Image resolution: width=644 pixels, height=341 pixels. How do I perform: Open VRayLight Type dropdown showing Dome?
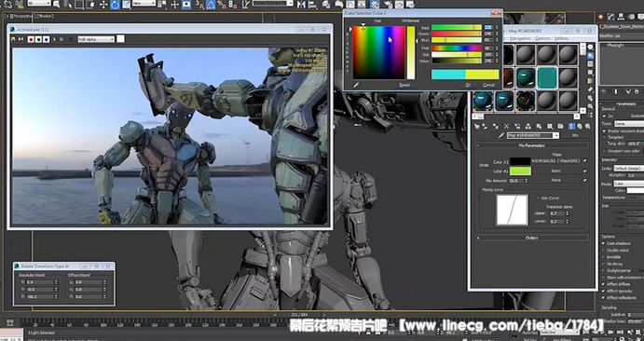629,124
